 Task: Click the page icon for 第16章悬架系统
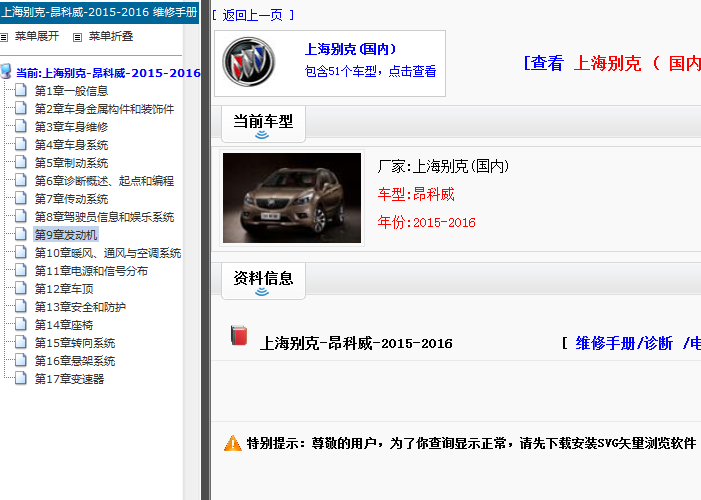(x=21, y=360)
